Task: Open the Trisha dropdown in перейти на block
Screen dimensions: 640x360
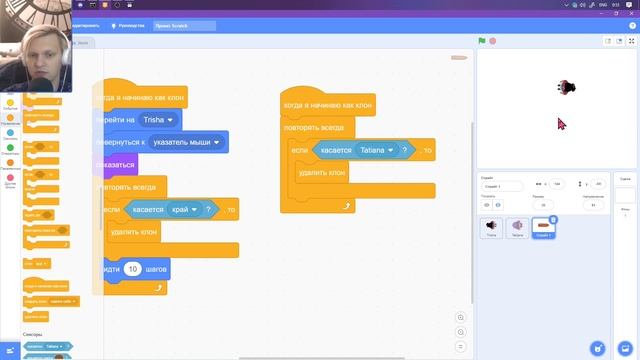Action: [158, 120]
